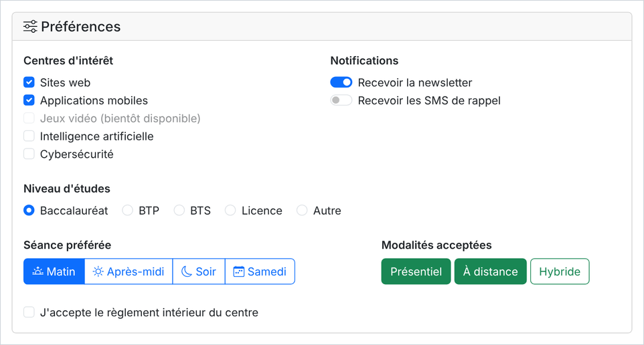Screen dimensions: 644x345
Task: Toggle the Présentiel modality button
Action: click(416, 271)
